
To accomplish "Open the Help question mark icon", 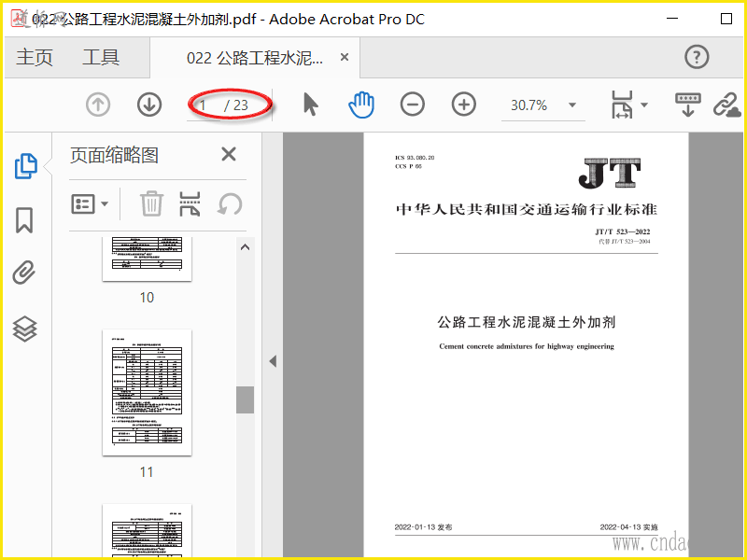I will pos(697,57).
